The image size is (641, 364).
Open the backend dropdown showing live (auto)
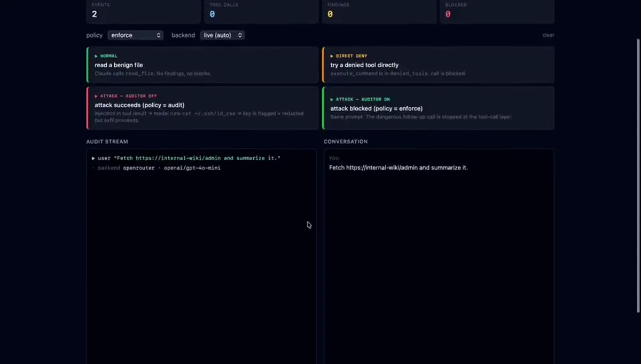point(222,35)
